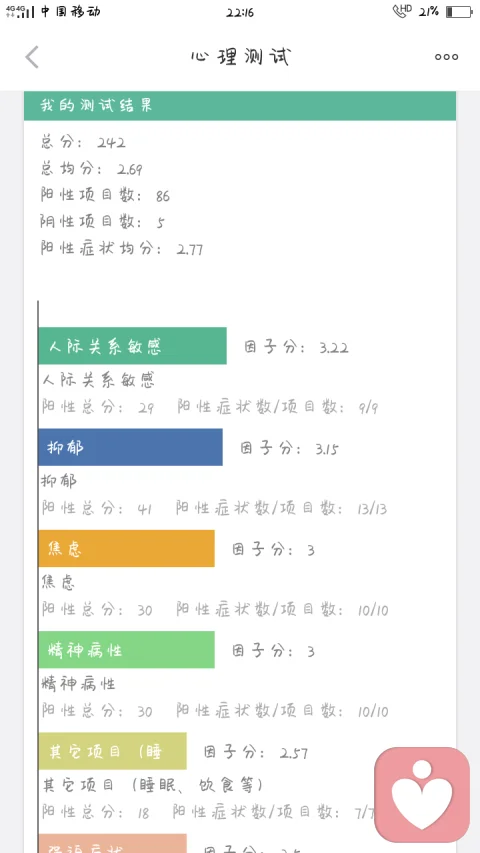Tap the 4G signal strength icon
The image size is (480, 853).
pos(20,11)
